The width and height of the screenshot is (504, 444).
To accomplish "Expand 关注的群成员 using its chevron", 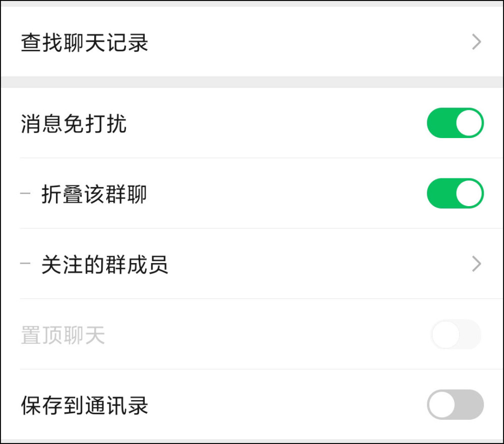I will (476, 264).
